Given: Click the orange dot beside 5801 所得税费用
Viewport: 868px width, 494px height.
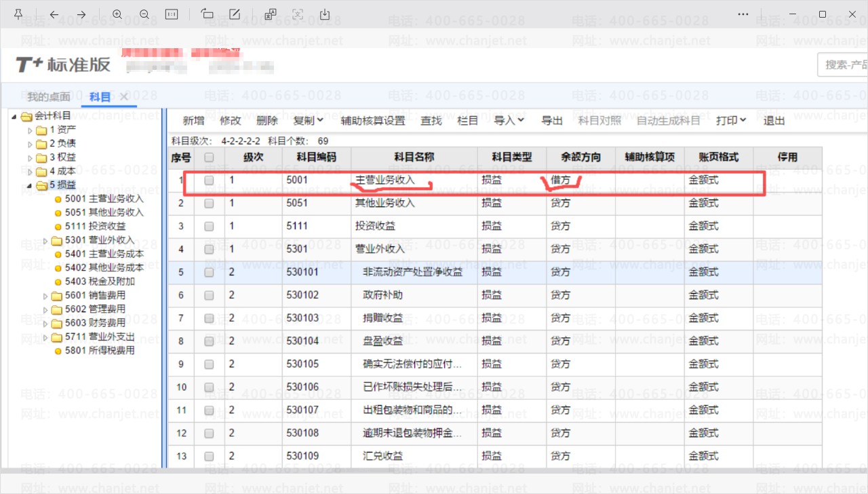Looking at the screenshot, I should [x=58, y=351].
